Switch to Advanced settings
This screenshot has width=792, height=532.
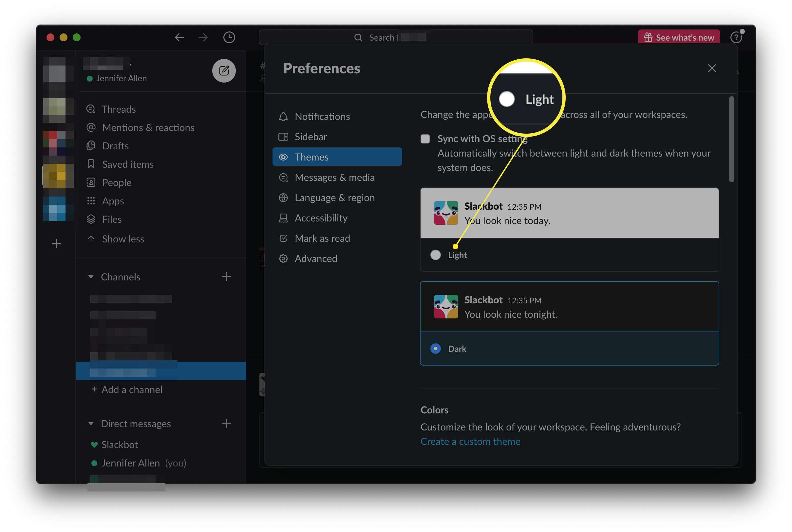tap(316, 259)
